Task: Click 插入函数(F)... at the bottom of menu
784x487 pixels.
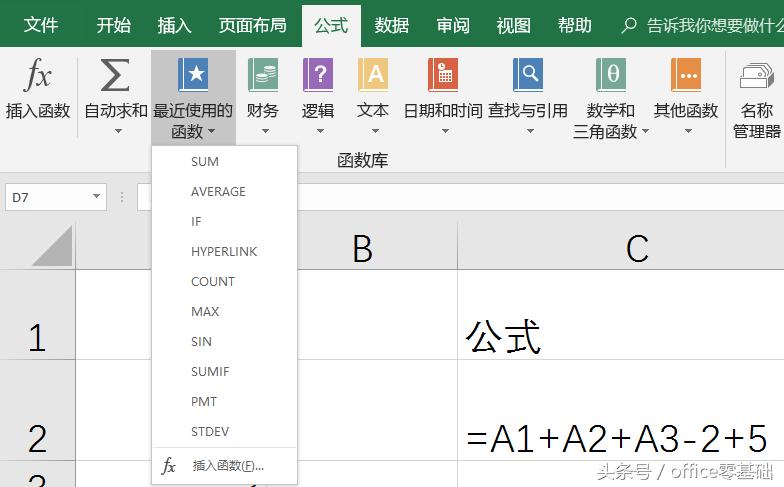Action: pos(224,466)
